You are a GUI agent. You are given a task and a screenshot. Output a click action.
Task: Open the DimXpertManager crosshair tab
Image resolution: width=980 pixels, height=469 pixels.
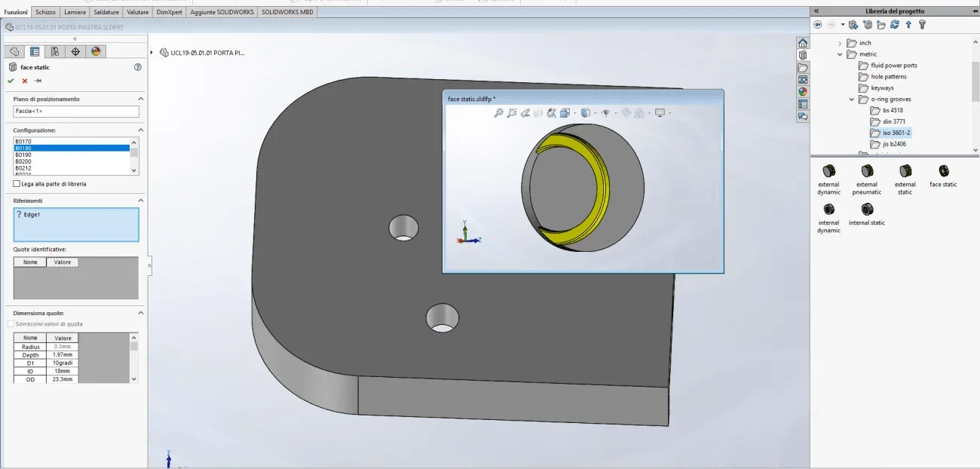pyautogui.click(x=75, y=51)
